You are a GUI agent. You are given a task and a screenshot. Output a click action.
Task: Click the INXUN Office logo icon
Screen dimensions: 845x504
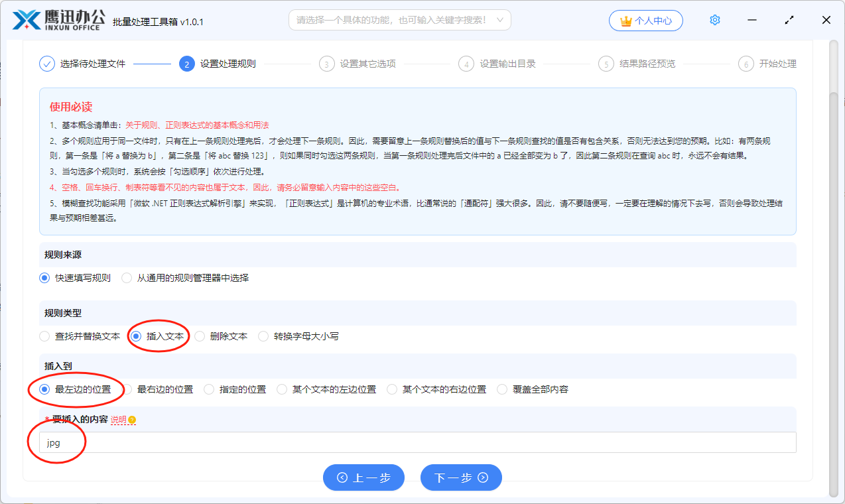click(26, 20)
